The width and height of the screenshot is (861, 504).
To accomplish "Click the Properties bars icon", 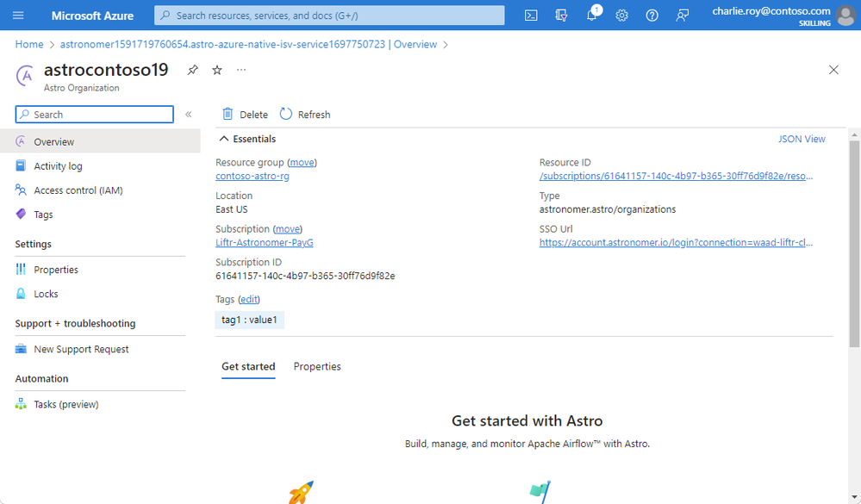I will (x=21, y=269).
